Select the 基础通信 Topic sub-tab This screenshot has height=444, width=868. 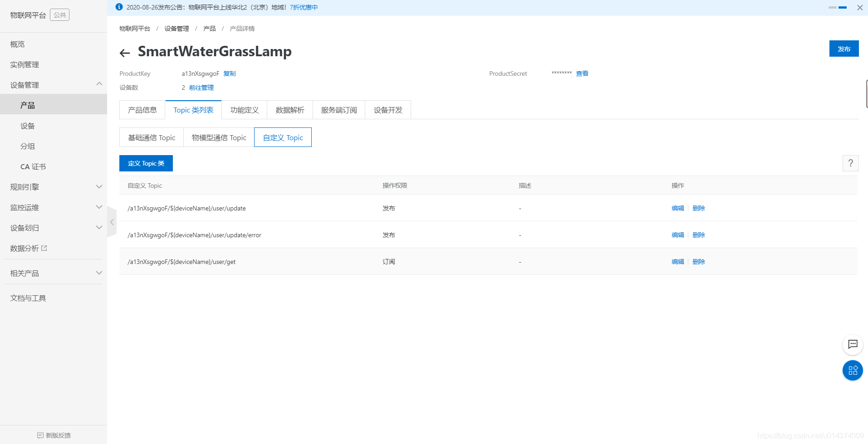click(152, 137)
